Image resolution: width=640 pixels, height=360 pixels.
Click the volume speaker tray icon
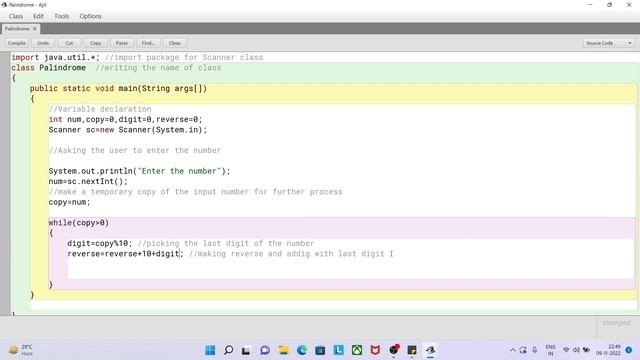pyautogui.click(x=576, y=350)
